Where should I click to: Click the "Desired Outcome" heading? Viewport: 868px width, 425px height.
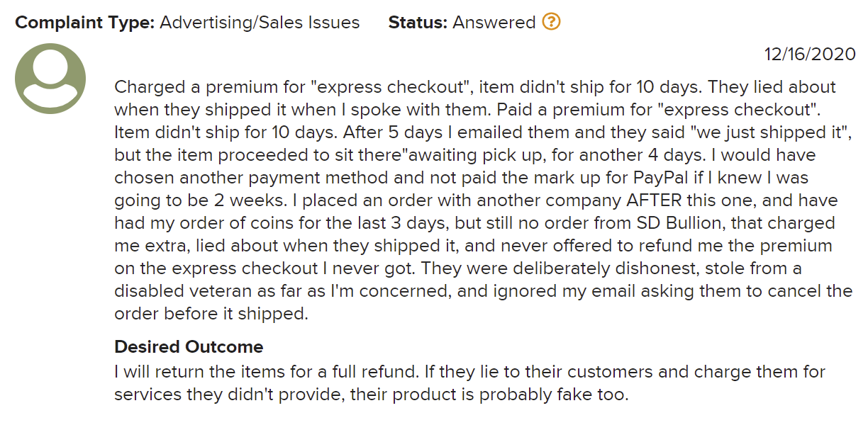point(189,347)
